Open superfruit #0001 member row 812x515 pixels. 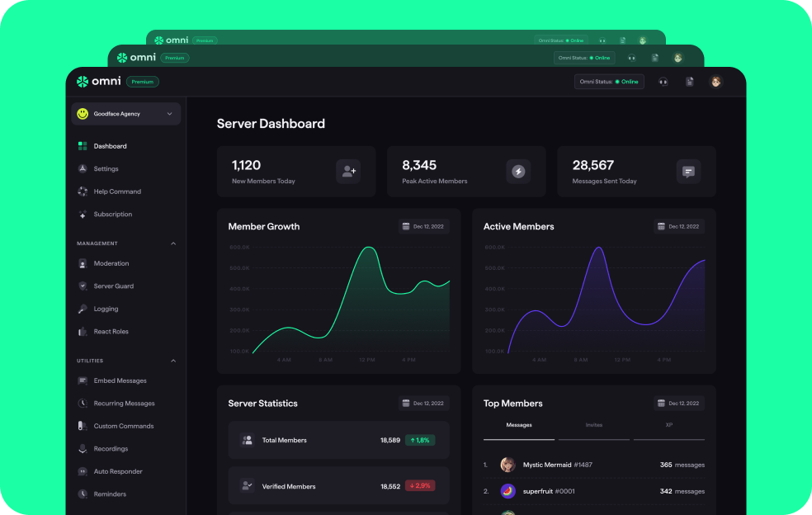pyautogui.click(x=594, y=491)
